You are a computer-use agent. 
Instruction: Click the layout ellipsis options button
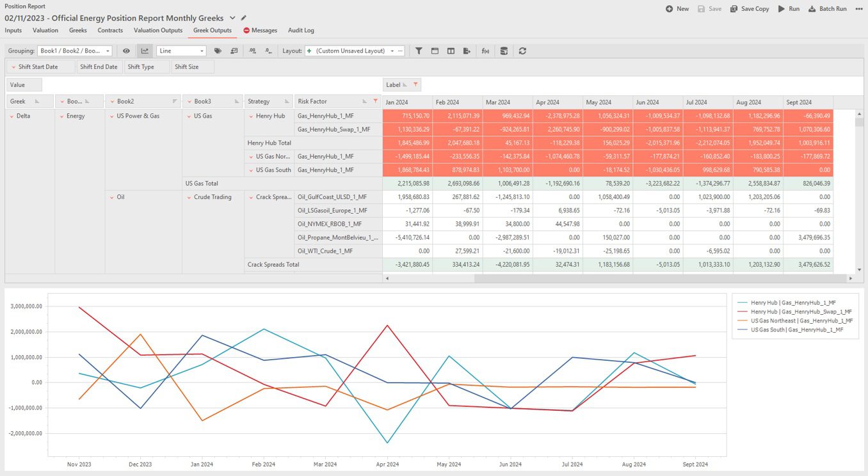401,51
